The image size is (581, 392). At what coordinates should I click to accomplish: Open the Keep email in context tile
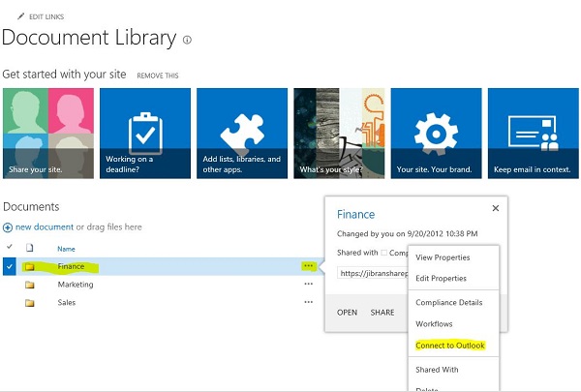(x=532, y=133)
